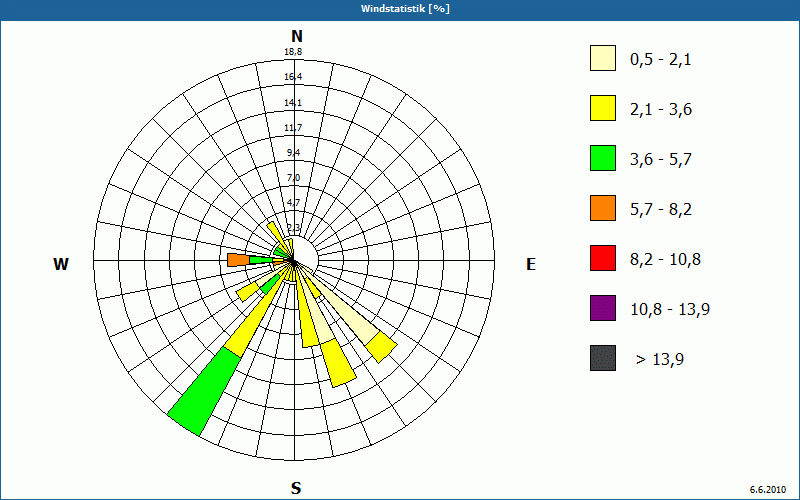Screen dimensions: 800x500
Task: Click the legend label '8,2 - 10,8'
Action: click(x=665, y=260)
